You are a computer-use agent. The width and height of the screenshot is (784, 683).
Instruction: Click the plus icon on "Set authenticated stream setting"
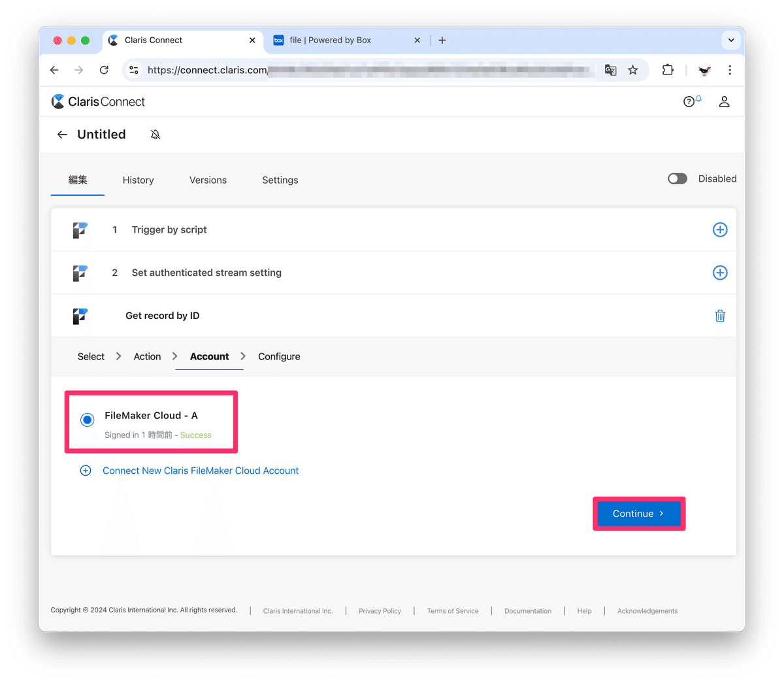coord(720,273)
